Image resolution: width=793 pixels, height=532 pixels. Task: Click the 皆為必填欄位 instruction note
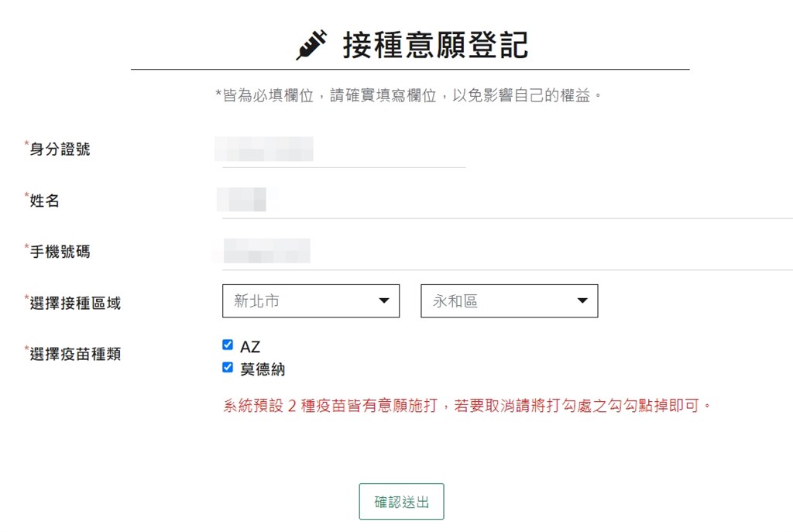pyautogui.click(x=410, y=96)
